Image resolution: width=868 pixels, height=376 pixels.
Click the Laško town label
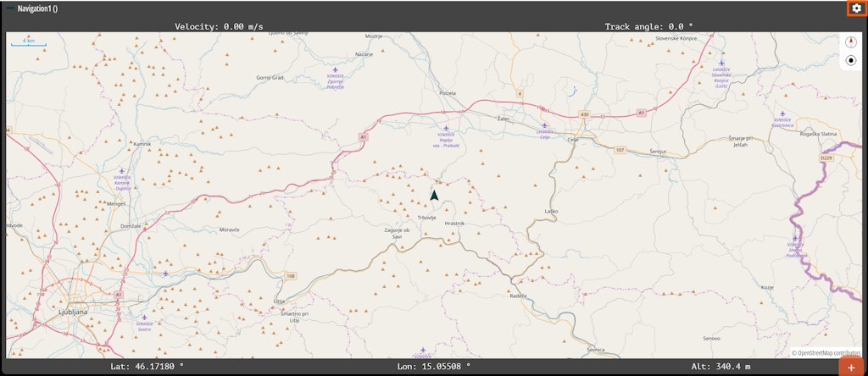551,211
